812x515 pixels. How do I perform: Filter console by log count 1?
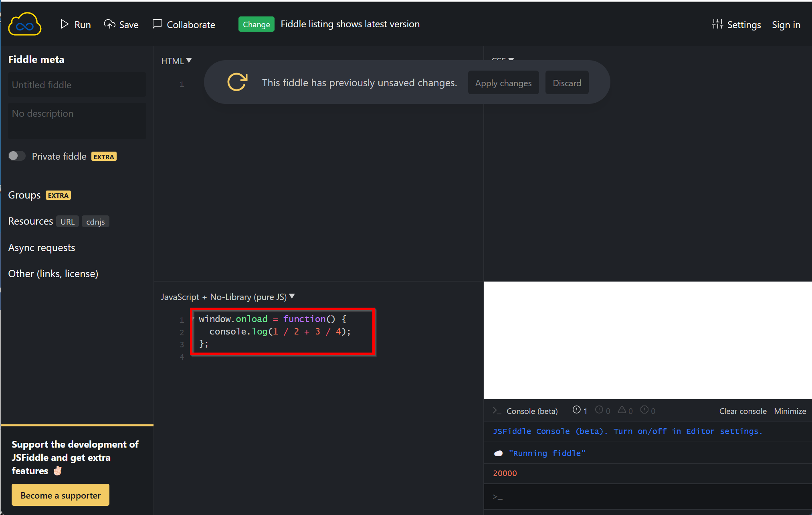580,410
